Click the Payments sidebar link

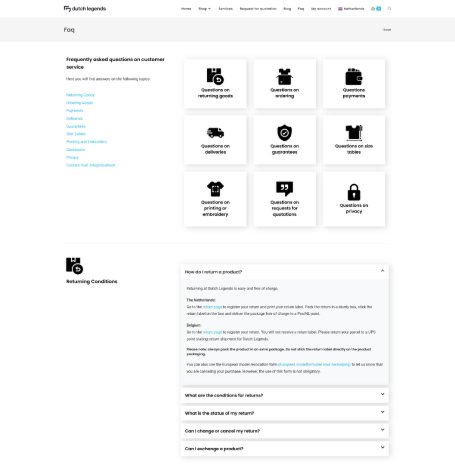pos(75,111)
